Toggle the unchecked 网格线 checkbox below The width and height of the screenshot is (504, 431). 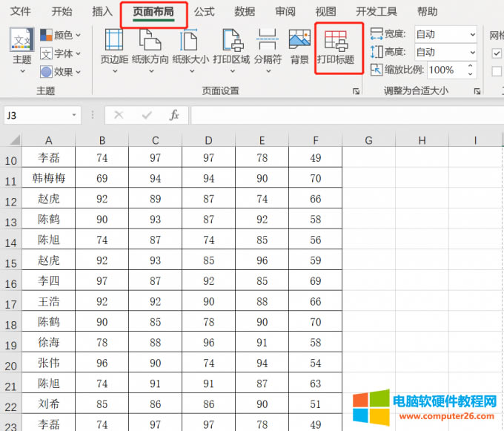pyautogui.click(x=497, y=70)
